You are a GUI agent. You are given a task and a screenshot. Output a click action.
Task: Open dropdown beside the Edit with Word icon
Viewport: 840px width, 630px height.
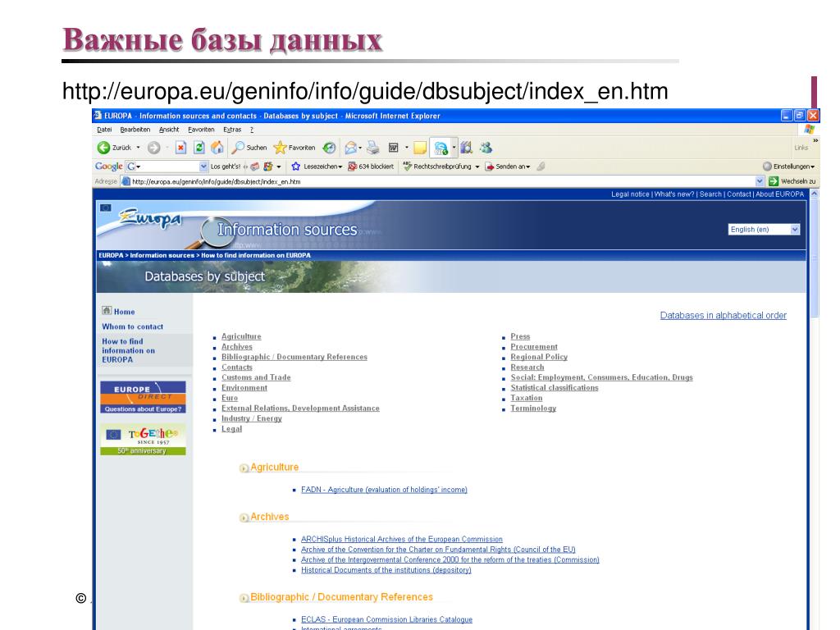pyautogui.click(x=407, y=148)
